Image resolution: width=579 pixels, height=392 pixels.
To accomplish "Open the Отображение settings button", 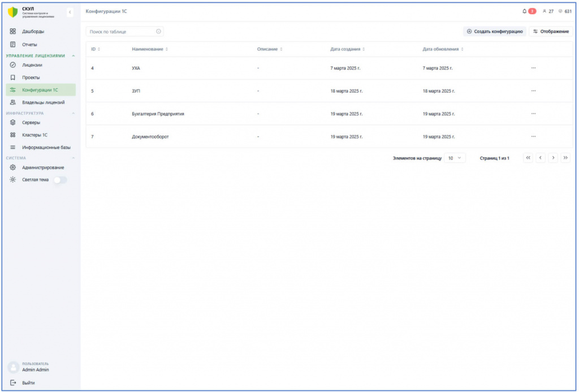I will pyautogui.click(x=551, y=32).
